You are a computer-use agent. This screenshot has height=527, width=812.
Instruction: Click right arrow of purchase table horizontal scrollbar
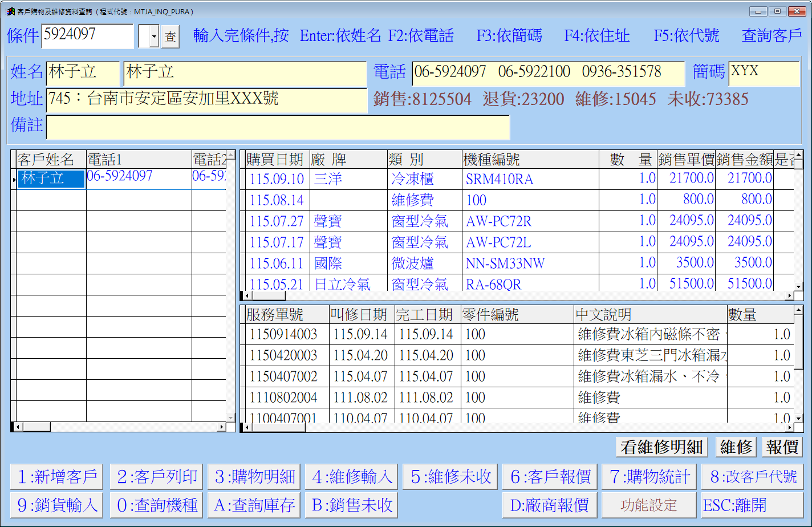click(790, 296)
